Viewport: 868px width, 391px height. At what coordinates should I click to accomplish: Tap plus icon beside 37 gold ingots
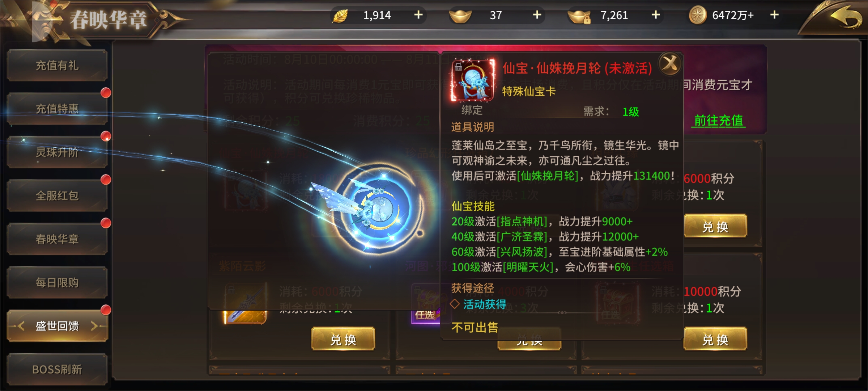537,15
